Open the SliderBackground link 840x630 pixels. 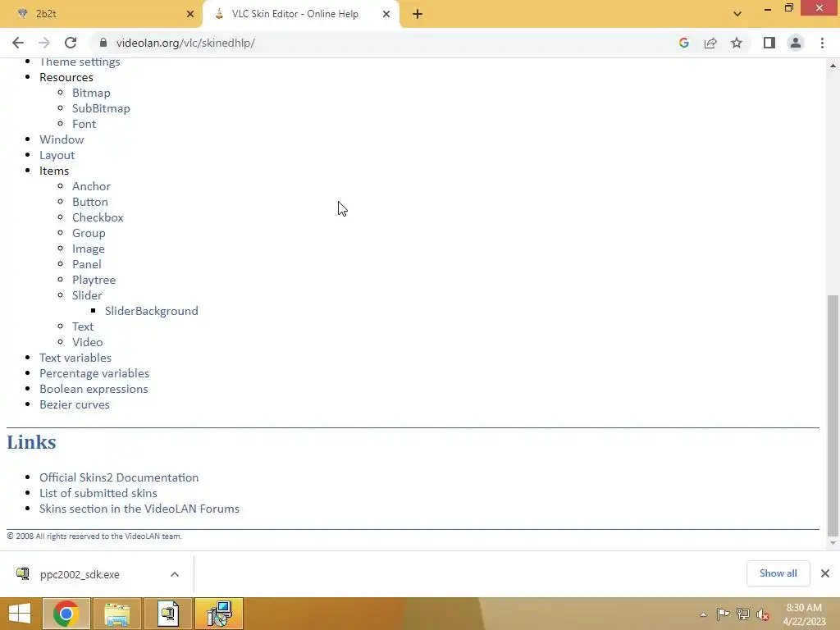tap(152, 311)
